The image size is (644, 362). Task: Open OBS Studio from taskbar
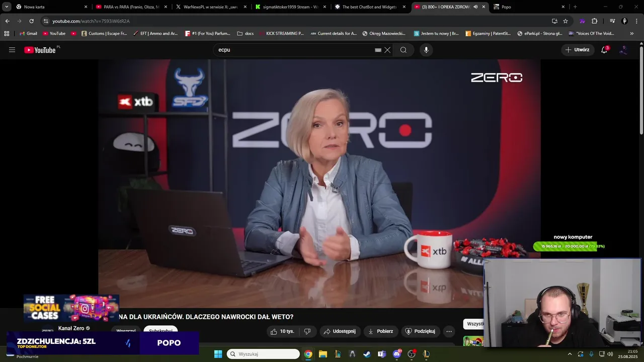point(412,354)
